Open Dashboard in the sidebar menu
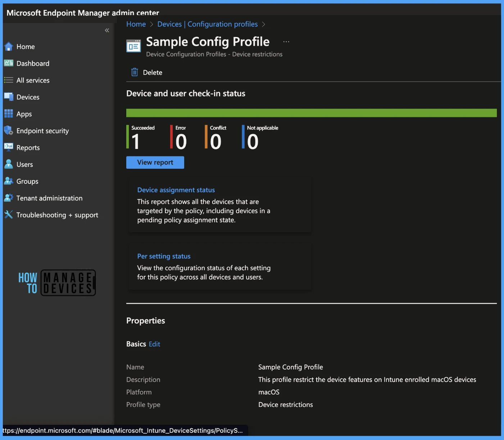This screenshot has width=504, height=440. (x=33, y=63)
